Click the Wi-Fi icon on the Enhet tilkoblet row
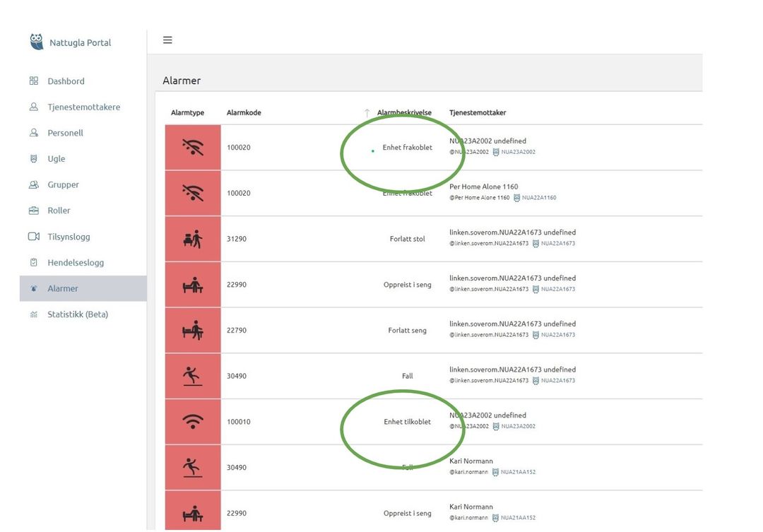 coord(192,421)
